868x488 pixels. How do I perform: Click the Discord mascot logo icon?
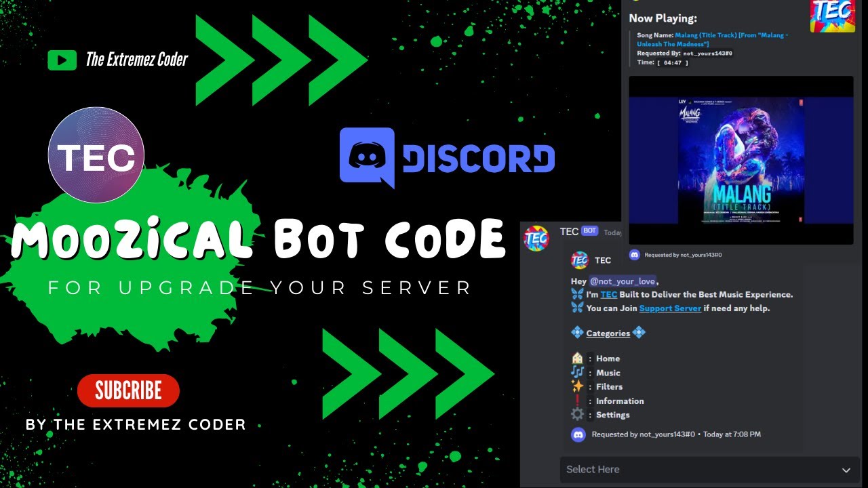click(x=367, y=157)
